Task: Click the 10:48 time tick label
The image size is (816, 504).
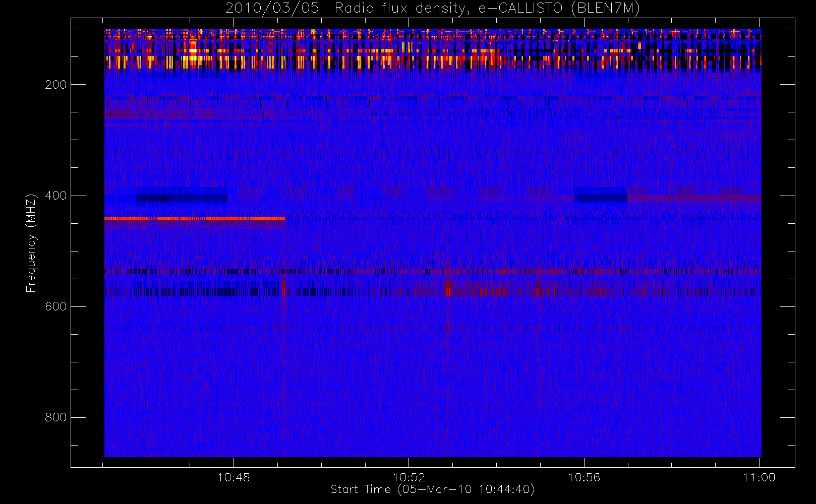Action: point(234,477)
